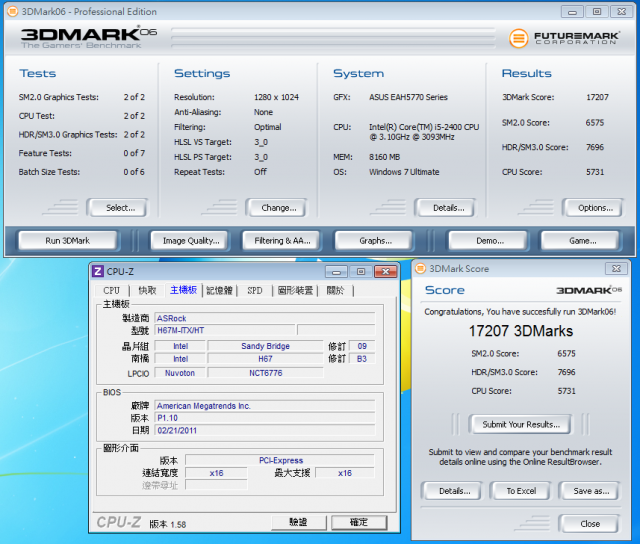
Task: Click the ASRock manufacturer field
Action: (264, 318)
